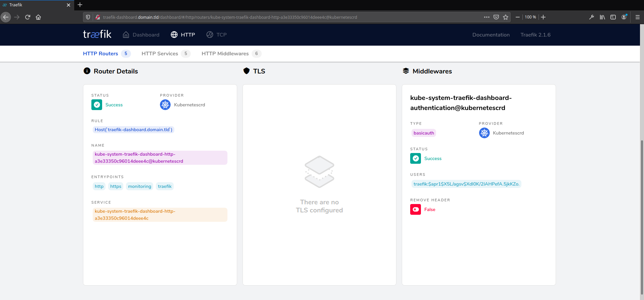The image size is (644, 300).
Task: Zoom in with plus button
Action: 543,17
